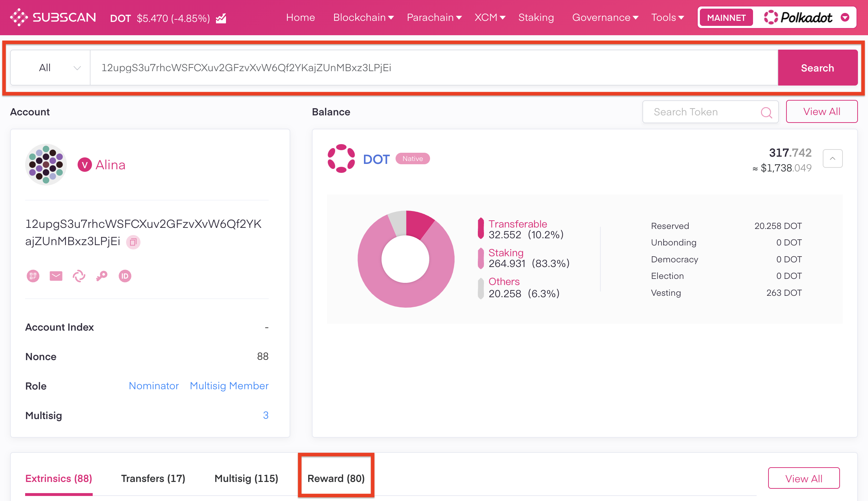Switch to the Reward (80) tab

336,478
